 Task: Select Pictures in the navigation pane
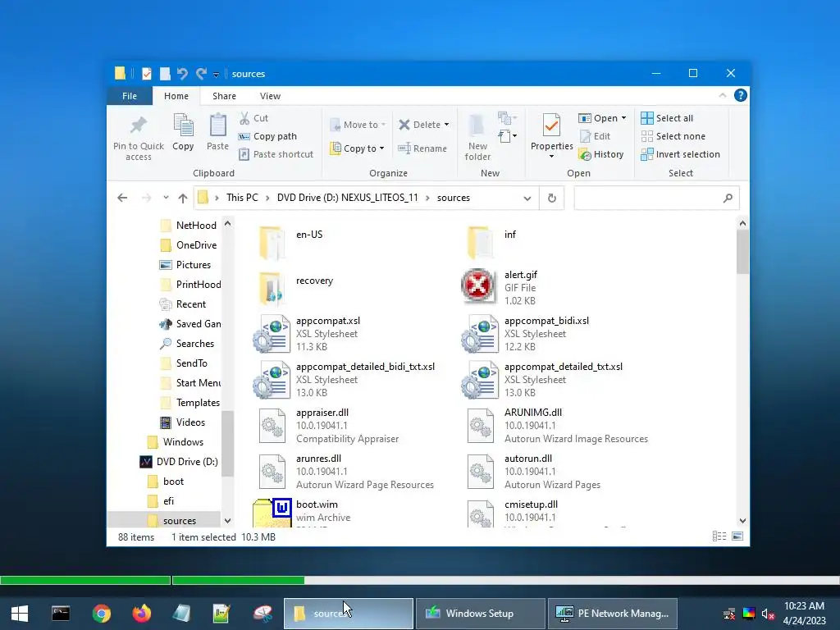[x=185, y=265]
